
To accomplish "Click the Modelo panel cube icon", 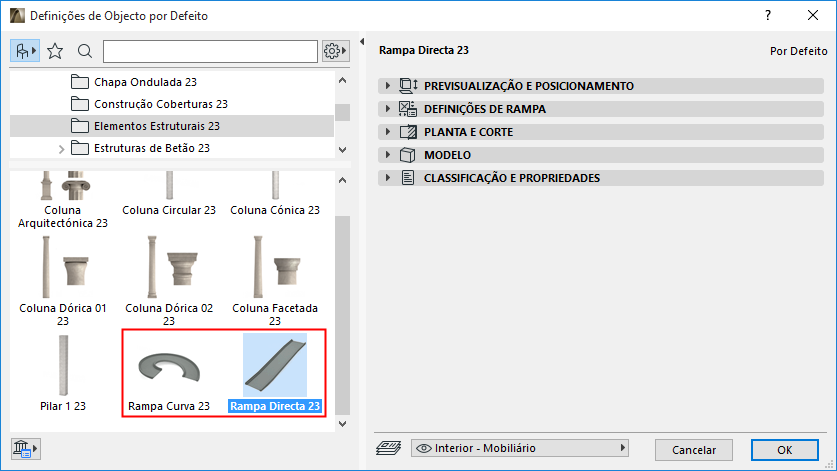I will (407, 155).
